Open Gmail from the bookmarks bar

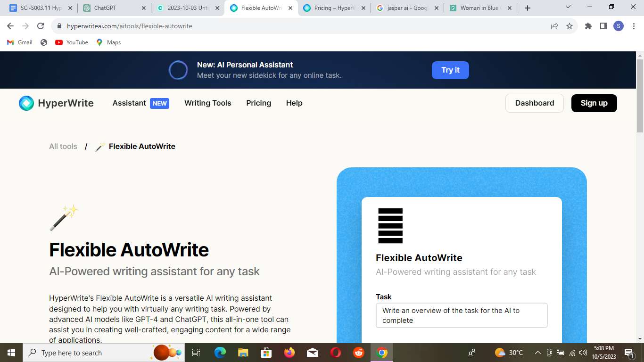click(19, 42)
